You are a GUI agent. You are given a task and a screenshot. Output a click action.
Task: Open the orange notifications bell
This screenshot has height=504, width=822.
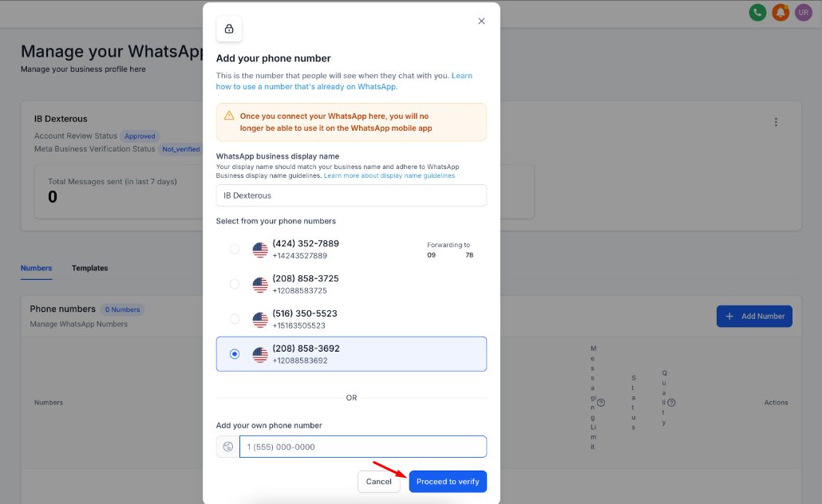tap(781, 13)
